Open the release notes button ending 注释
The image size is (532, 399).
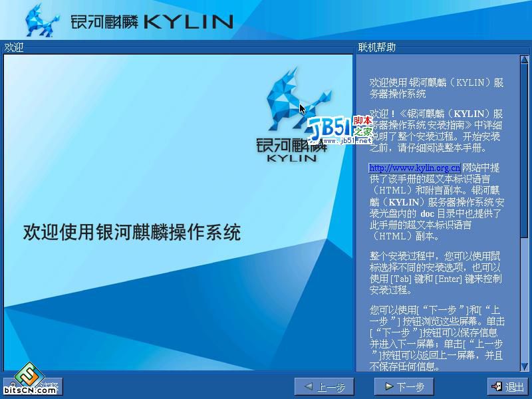click(33, 386)
